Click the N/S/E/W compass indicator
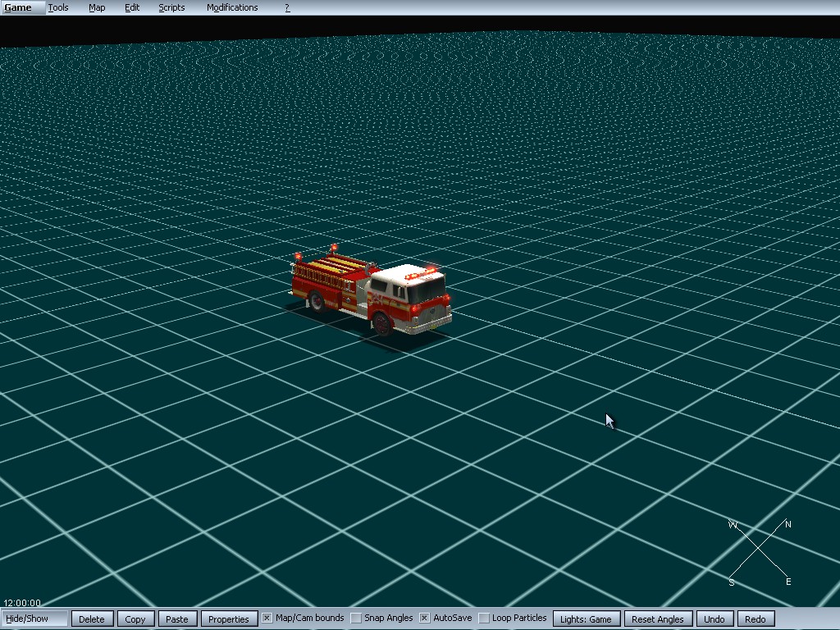The height and width of the screenshot is (630, 840). (760, 552)
